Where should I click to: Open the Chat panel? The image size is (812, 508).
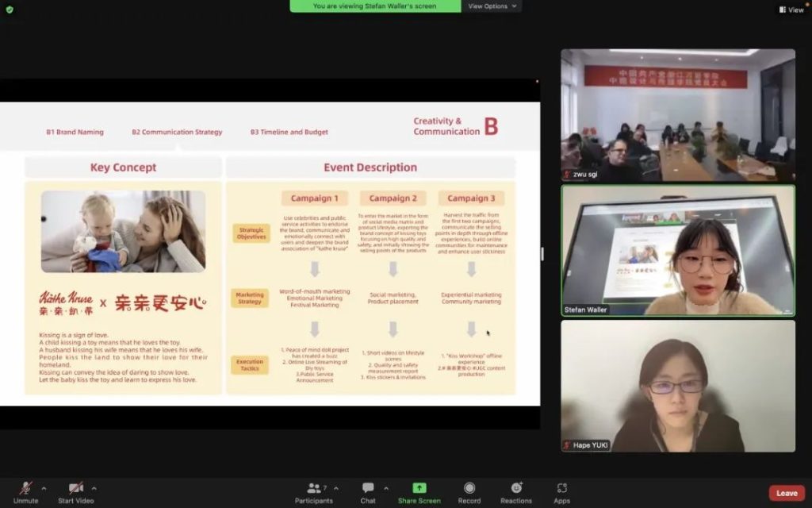point(368,491)
